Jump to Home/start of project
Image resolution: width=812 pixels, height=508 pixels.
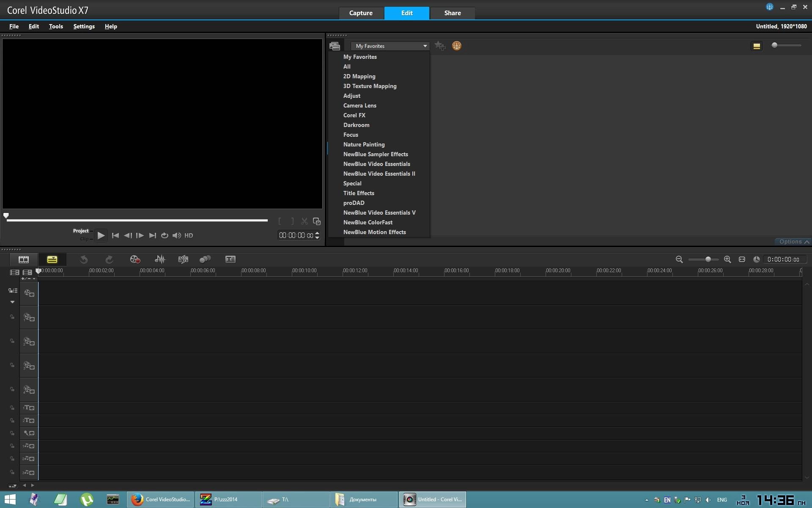pos(115,235)
